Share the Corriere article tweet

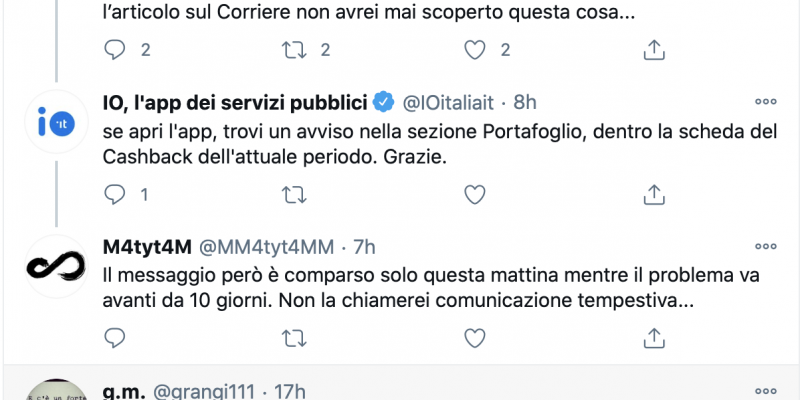pyautogui.click(x=654, y=50)
